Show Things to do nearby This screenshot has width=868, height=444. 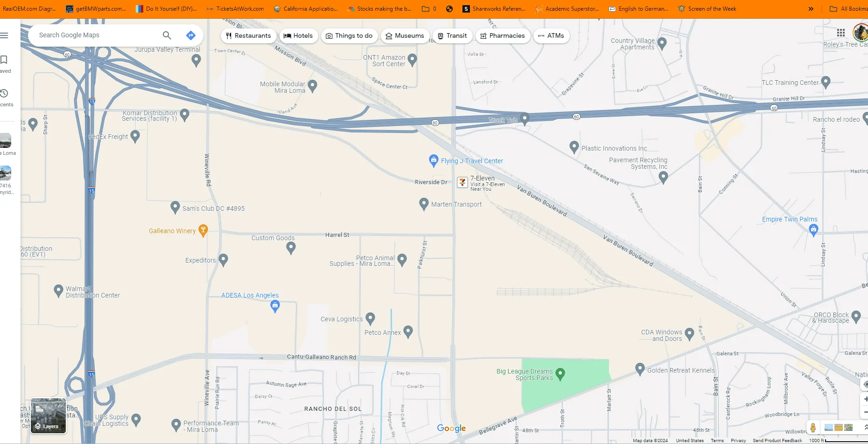[349, 35]
